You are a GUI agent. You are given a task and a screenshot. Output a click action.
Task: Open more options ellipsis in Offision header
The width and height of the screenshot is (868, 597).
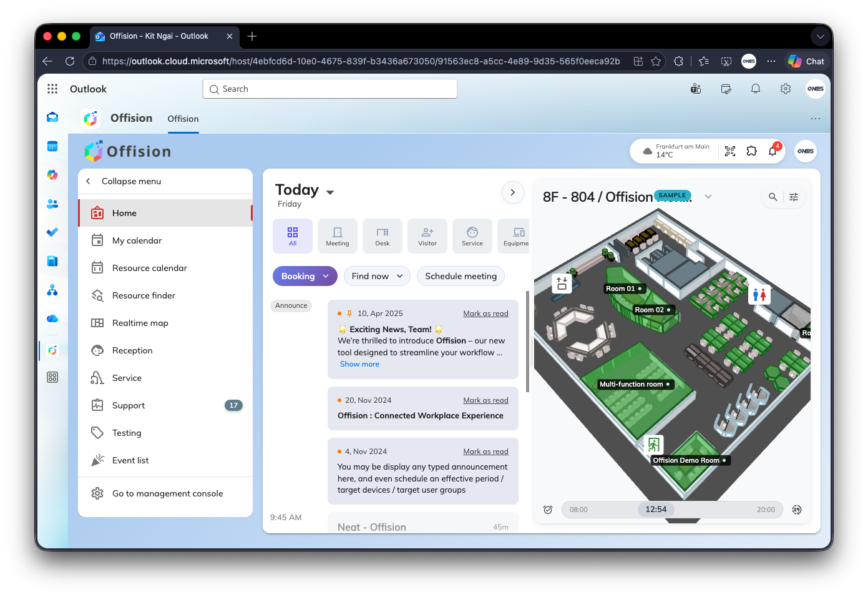tap(816, 119)
